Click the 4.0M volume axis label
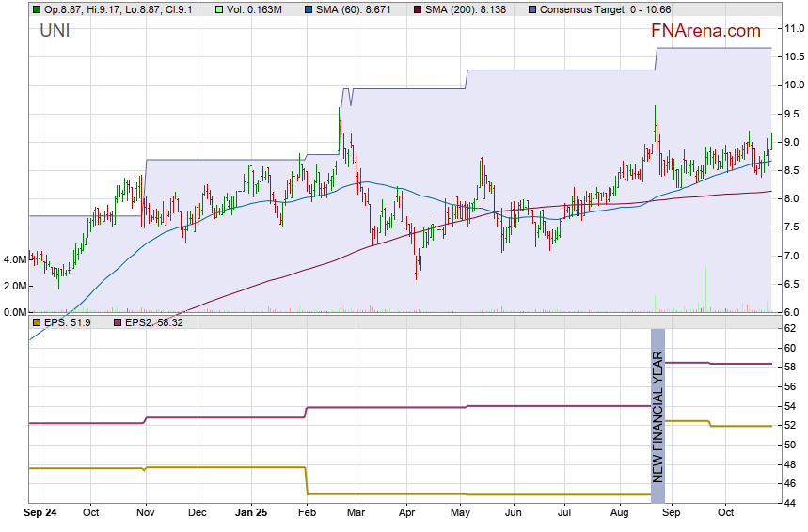The width and height of the screenshot is (808, 532). point(14,259)
